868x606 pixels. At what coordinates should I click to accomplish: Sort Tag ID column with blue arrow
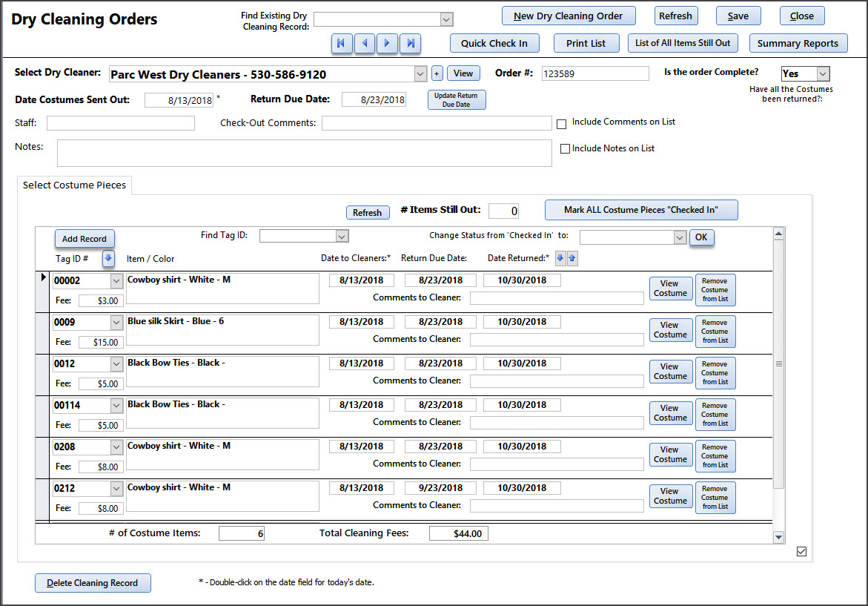pos(108,258)
